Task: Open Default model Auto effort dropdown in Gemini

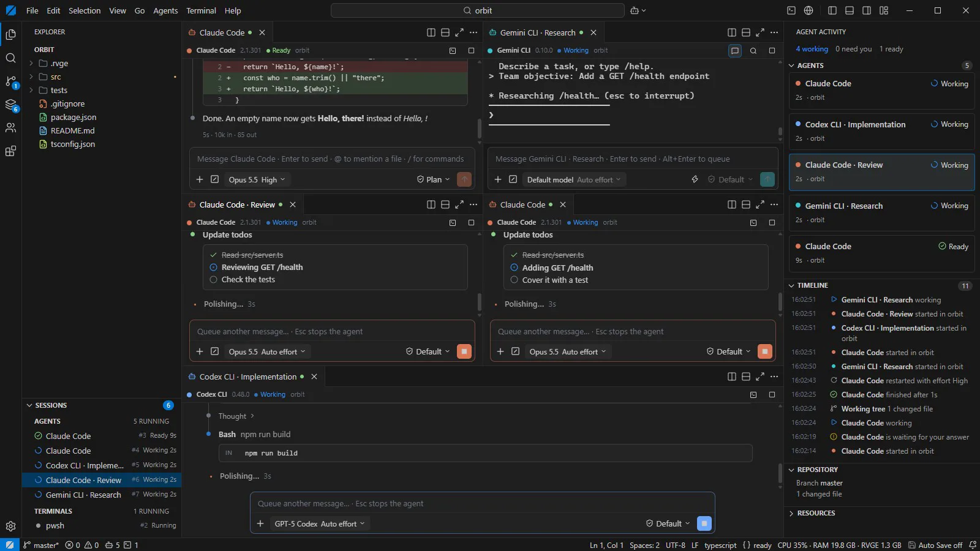Action: [x=573, y=179]
